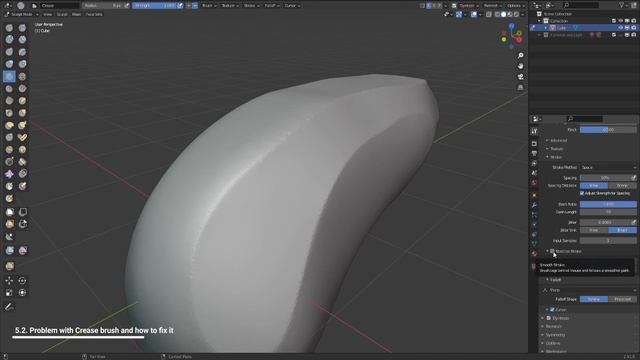
Task: Open the Sculpt menu
Action: pyautogui.click(x=62, y=14)
